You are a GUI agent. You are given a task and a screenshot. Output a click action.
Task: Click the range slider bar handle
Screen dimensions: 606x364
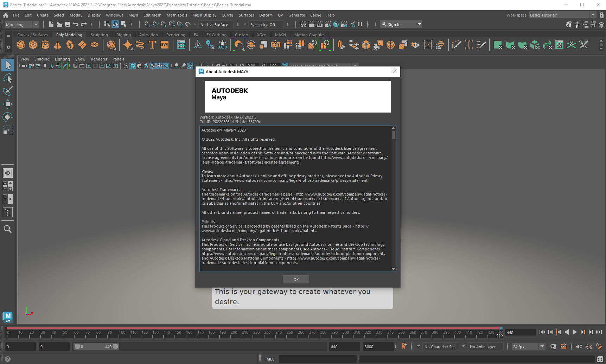pyautogui.click(x=96, y=346)
